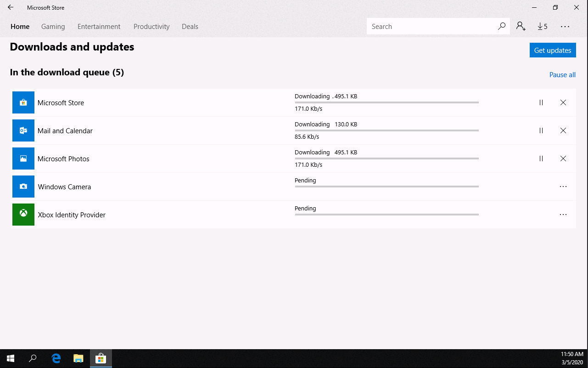Viewport: 588px width, 368px height.
Task: Pause the Microsoft Photos download
Action: point(541,159)
